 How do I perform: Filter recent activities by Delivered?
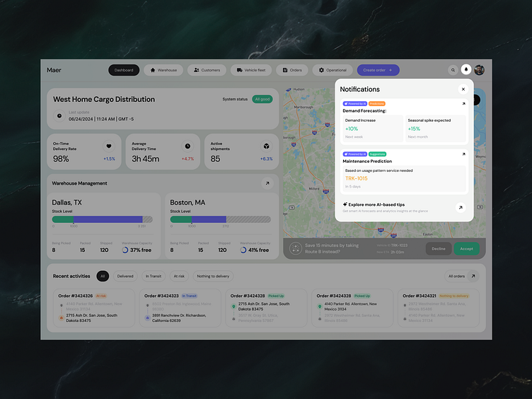125,276
